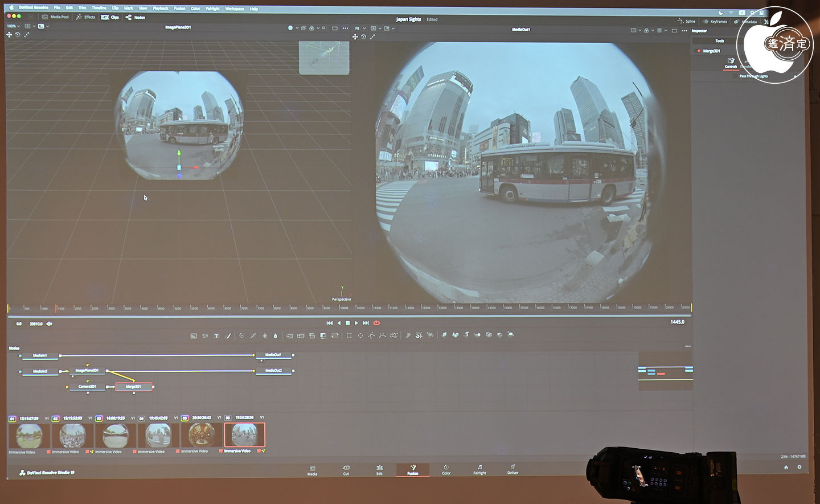Toggle playback loop mode

pos(377,323)
